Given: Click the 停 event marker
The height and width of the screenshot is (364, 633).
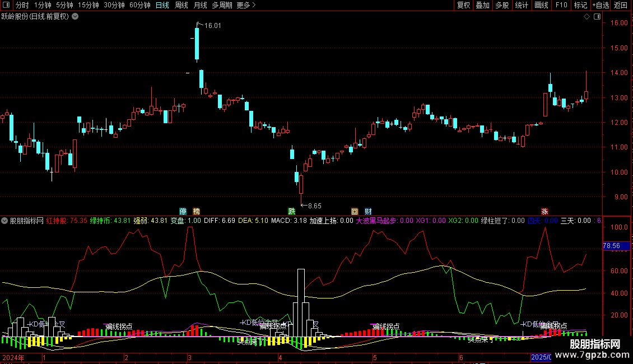Looking at the screenshot, I should [183, 212].
